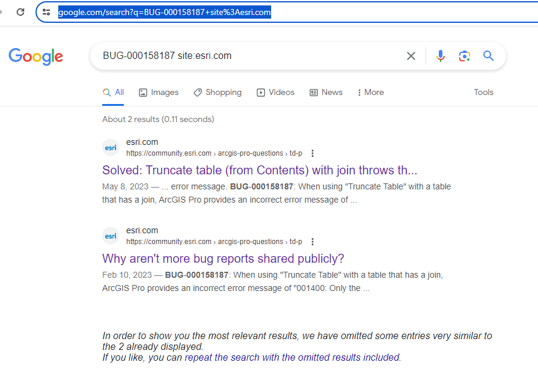Activate voice search with the microphone icon
The width and height of the screenshot is (538, 392).
(x=441, y=55)
